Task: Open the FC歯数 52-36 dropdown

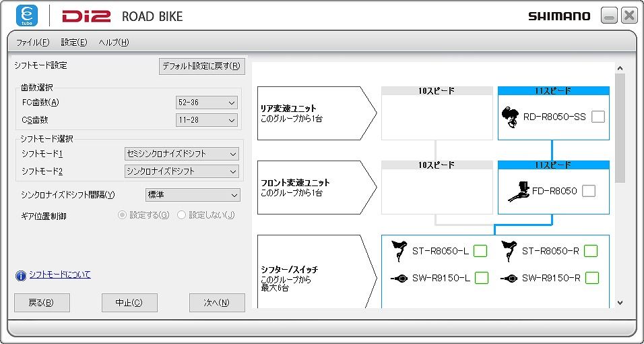Action: pos(207,103)
